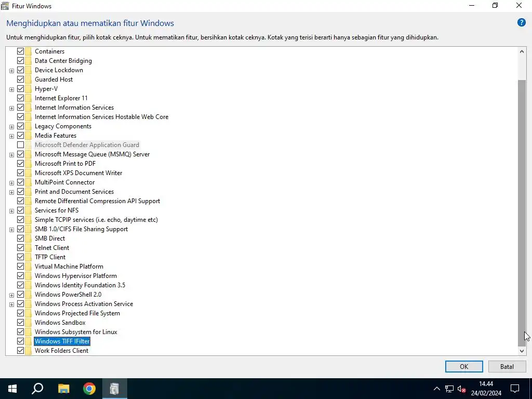Expand Internet Information Services tree node
The image size is (532, 399).
11,108
